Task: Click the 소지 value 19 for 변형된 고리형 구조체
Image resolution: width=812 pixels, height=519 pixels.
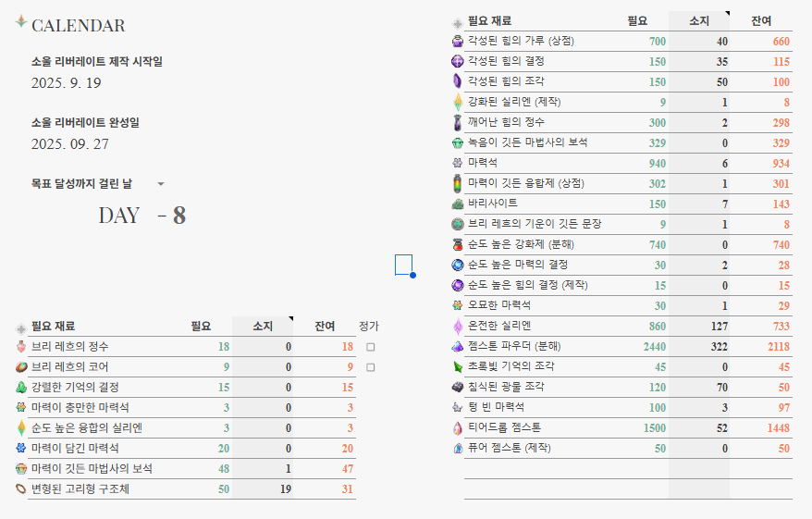Action: click(286, 489)
